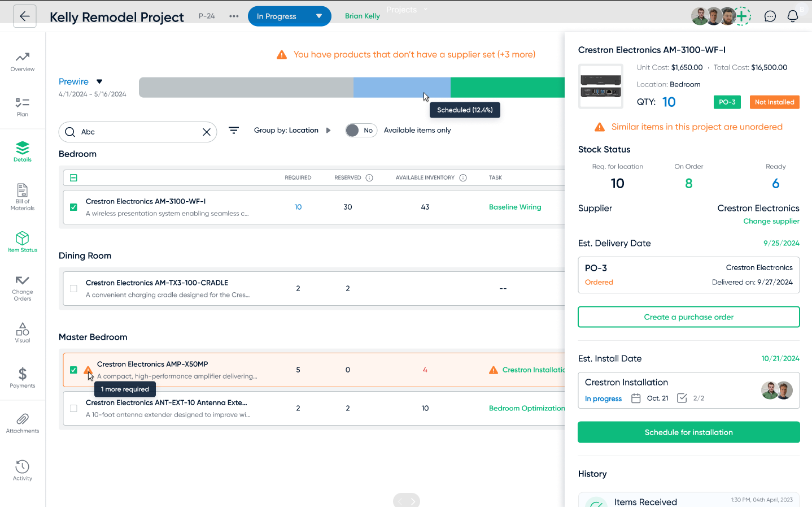Open the Change Orders section
812x507 pixels.
23,288
